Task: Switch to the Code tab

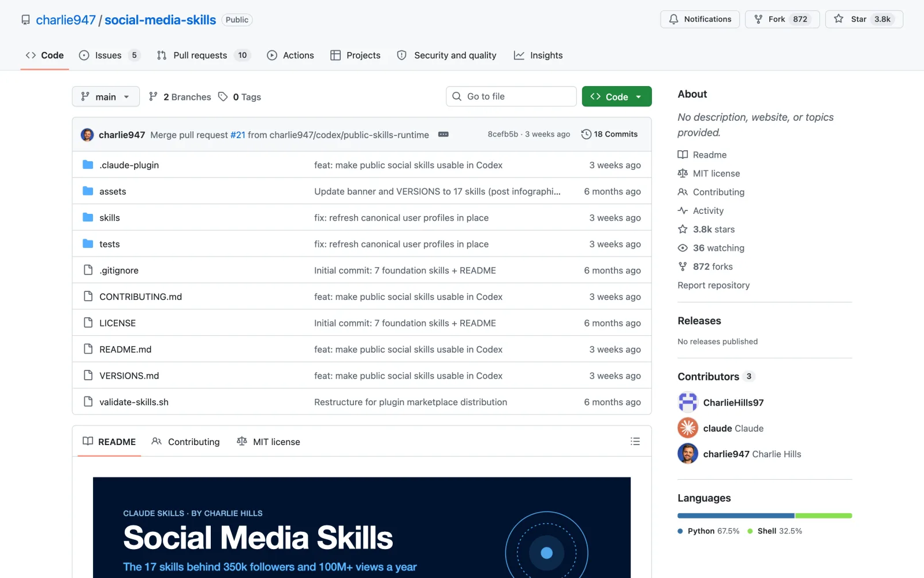Action: tap(44, 55)
